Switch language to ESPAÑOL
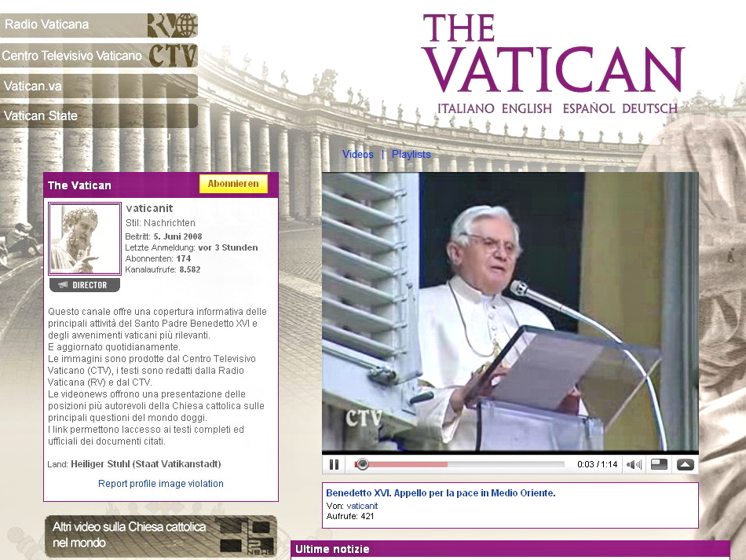 point(588,108)
